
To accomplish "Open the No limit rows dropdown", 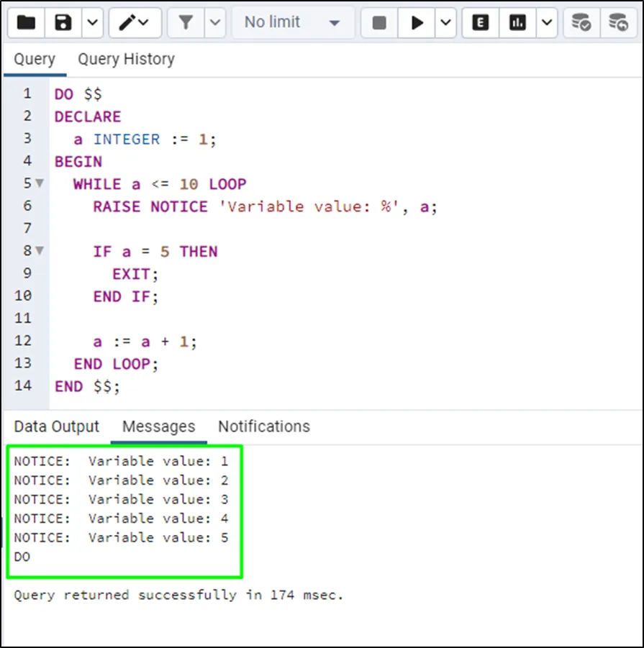I will pyautogui.click(x=292, y=23).
